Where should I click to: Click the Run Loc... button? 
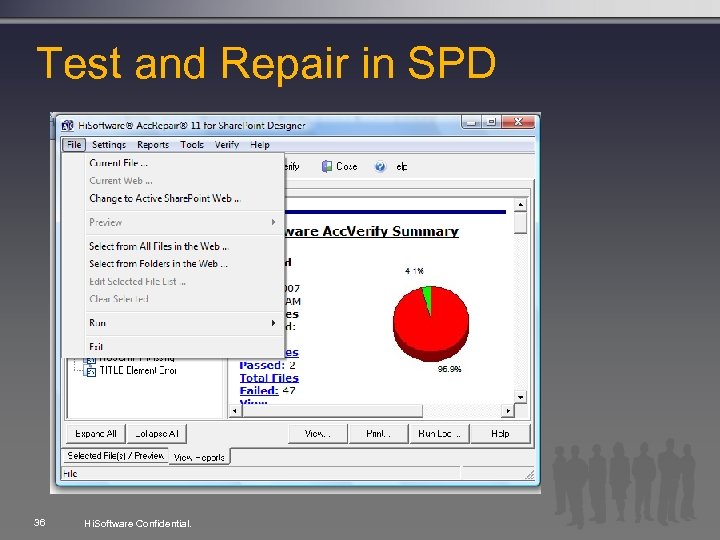439,433
